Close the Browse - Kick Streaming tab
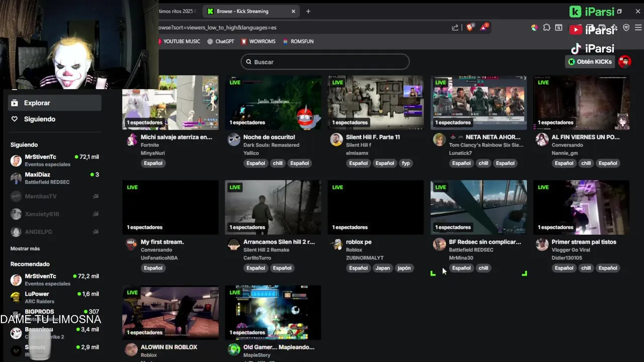Screen dimensions: 644x362 pyautogui.click(x=293, y=11)
